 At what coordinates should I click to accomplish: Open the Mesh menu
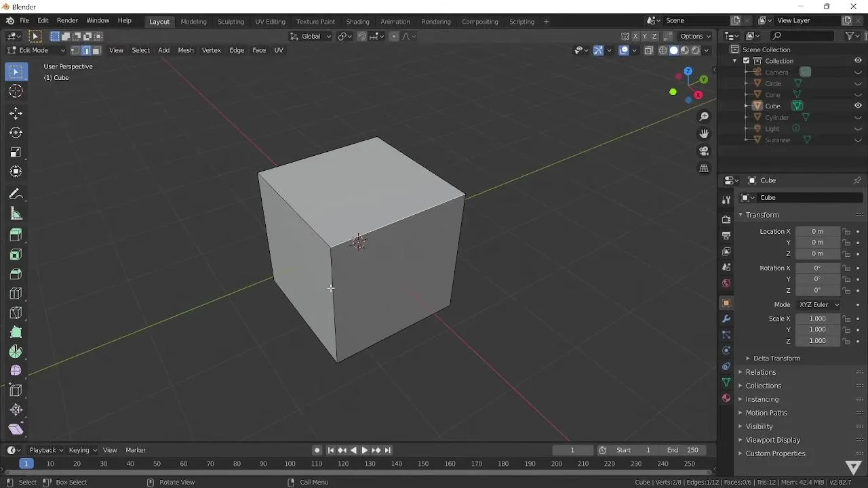(186, 50)
